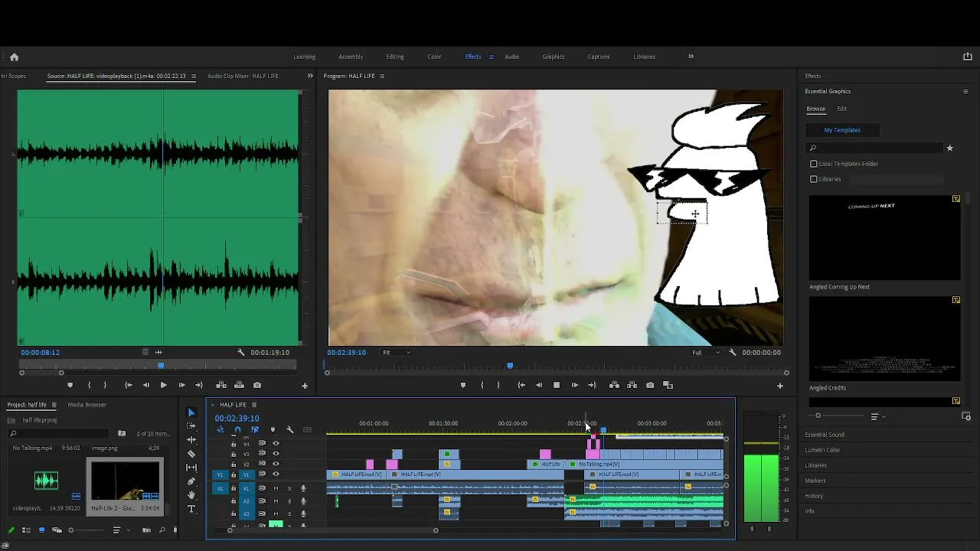
Task: Overwrite the sequence with the source clip
Action: tap(239, 385)
